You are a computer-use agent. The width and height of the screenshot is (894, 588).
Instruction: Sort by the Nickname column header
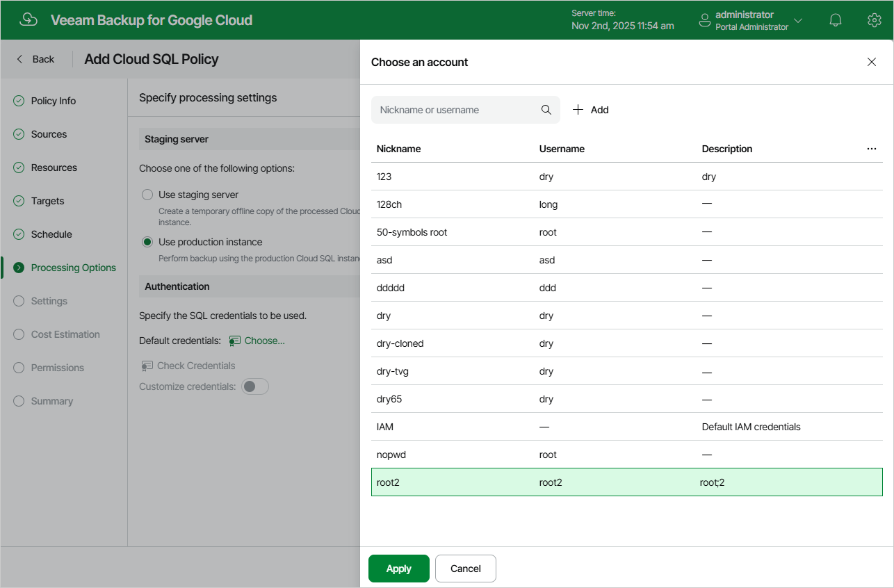398,149
